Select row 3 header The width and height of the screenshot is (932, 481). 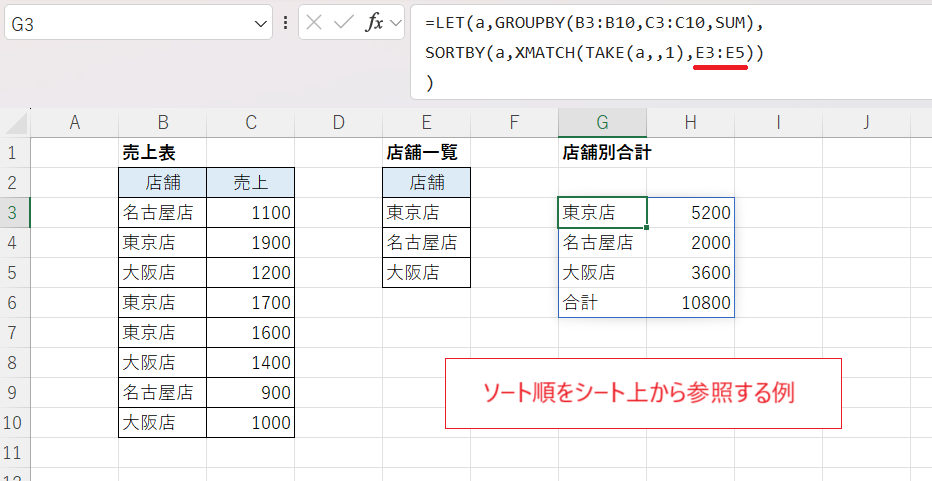[15, 213]
